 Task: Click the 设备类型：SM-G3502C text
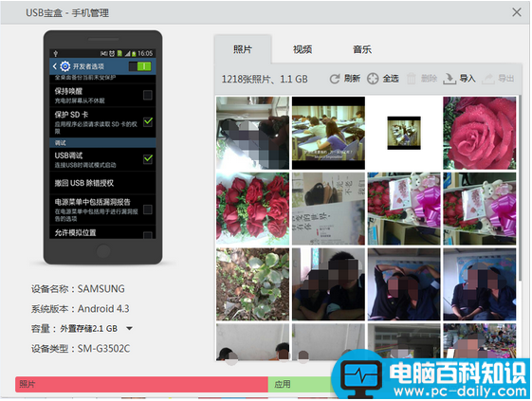pos(81,349)
